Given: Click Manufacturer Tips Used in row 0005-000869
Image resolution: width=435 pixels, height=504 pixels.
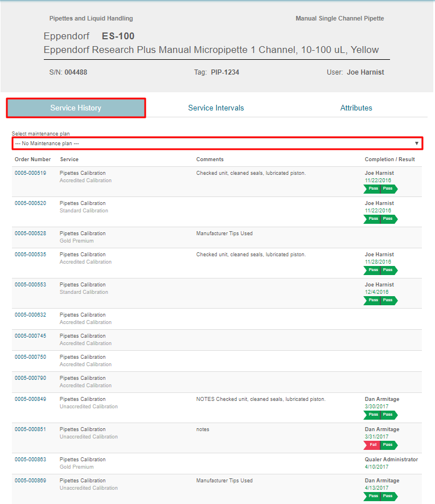Looking at the screenshot, I should coord(224,480).
